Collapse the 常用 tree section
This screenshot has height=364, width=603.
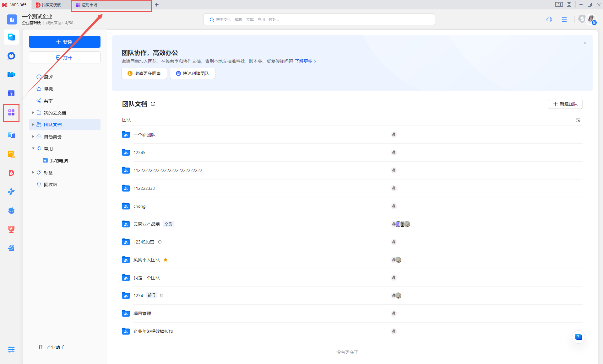click(x=33, y=148)
